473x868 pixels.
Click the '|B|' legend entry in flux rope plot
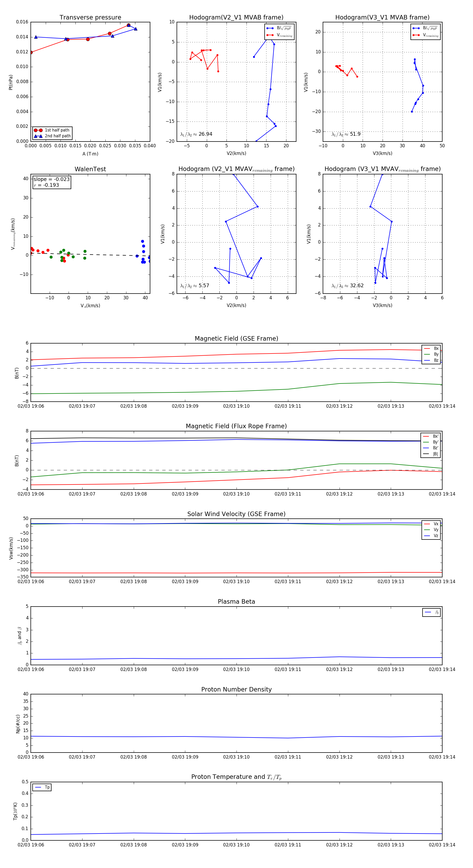pyautogui.click(x=431, y=454)
